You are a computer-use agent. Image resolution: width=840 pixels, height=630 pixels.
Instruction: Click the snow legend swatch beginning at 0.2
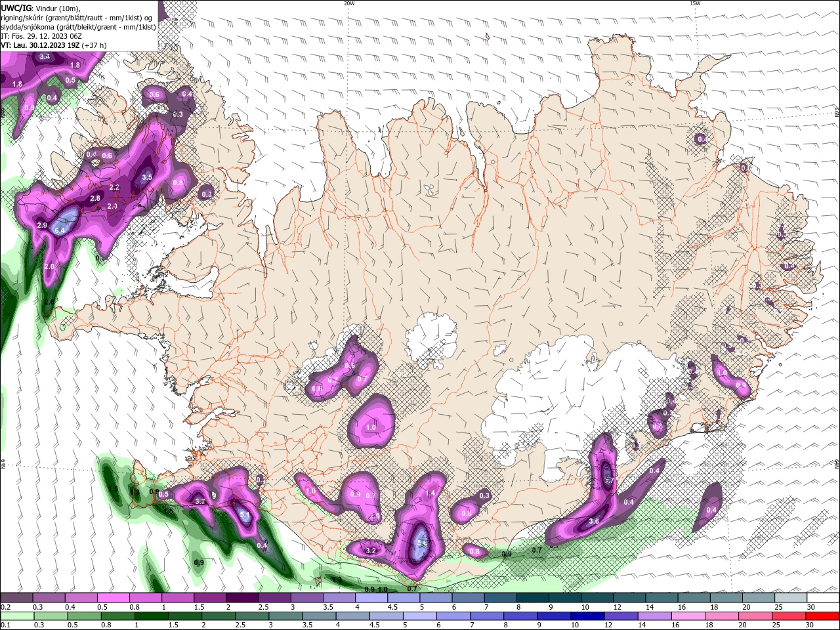tap(16, 598)
